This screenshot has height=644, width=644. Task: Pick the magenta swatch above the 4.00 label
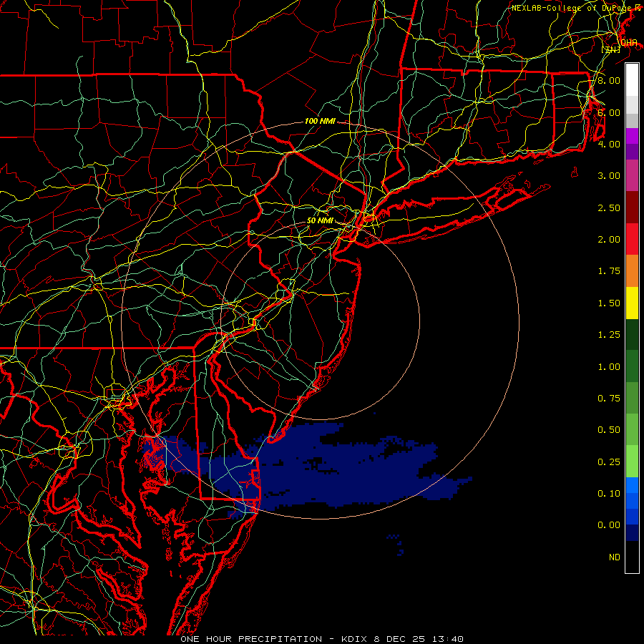click(x=632, y=136)
